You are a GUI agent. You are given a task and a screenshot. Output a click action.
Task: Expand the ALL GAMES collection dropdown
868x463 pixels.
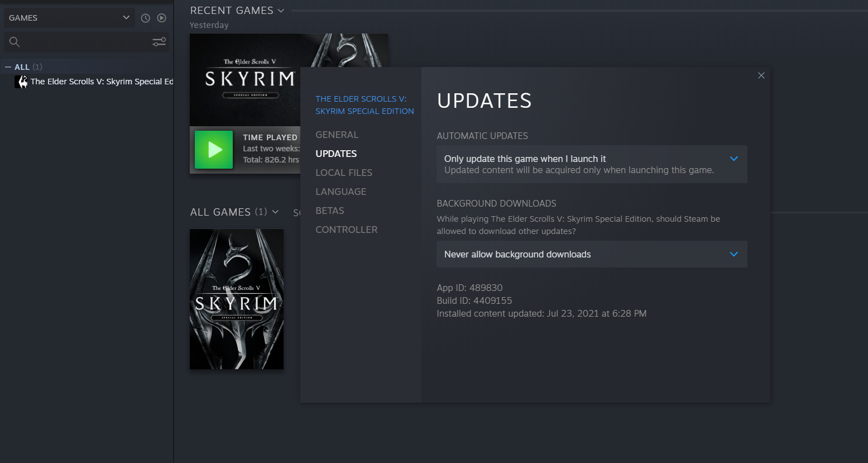tap(275, 212)
